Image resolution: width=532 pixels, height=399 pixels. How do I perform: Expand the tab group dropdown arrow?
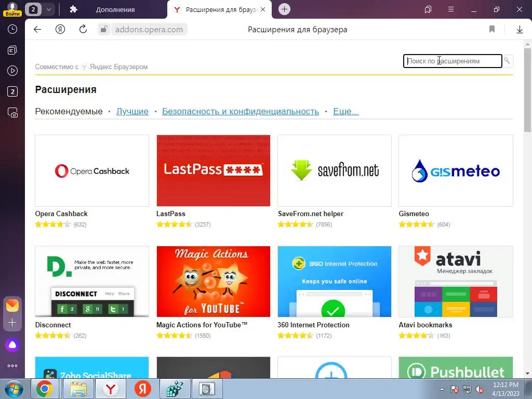coord(48,9)
